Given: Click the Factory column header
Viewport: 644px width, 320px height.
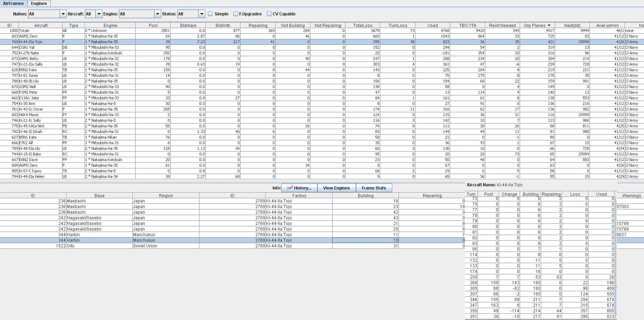Looking at the screenshot, I should click(299, 195).
